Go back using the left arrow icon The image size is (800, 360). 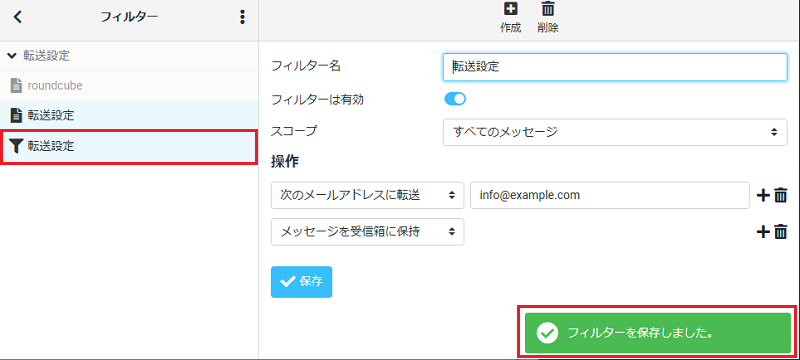pyautogui.click(x=18, y=17)
